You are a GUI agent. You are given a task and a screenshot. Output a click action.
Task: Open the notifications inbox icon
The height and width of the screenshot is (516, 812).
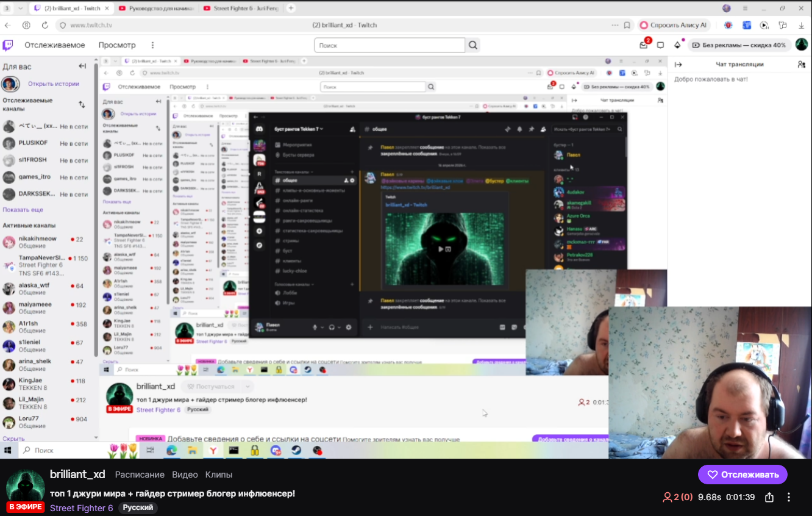pyautogui.click(x=643, y=45)
